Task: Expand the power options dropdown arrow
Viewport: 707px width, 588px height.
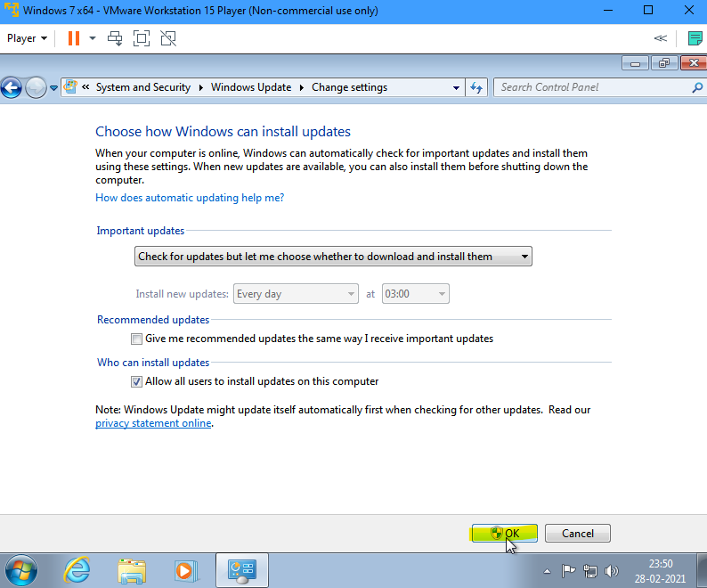Action: [93, 38]
